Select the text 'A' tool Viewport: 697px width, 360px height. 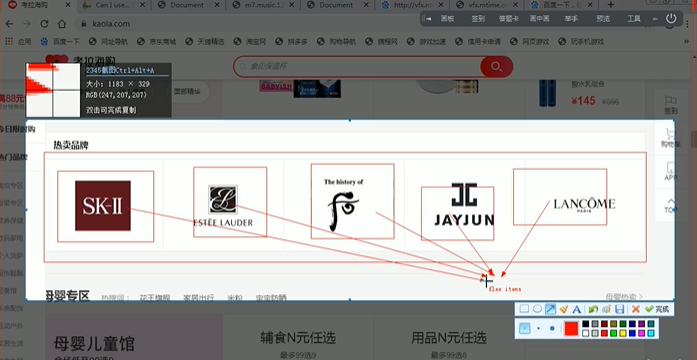coord(577,309)
